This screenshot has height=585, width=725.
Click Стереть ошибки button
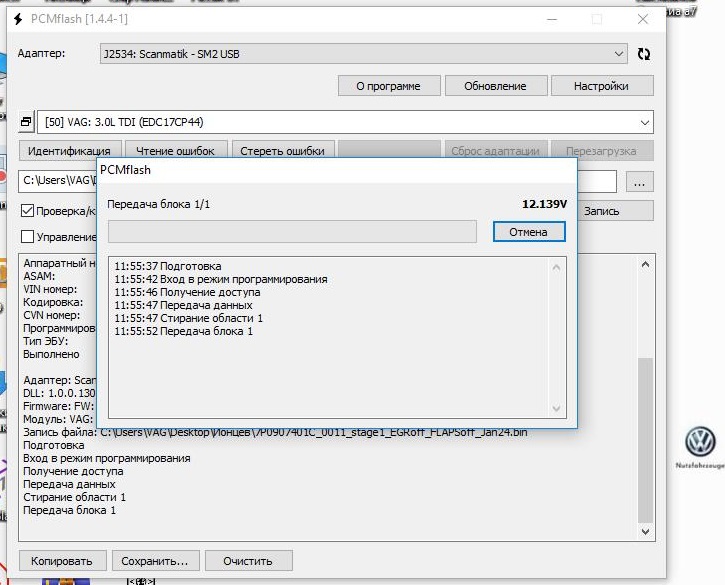(x=283, y=150)
